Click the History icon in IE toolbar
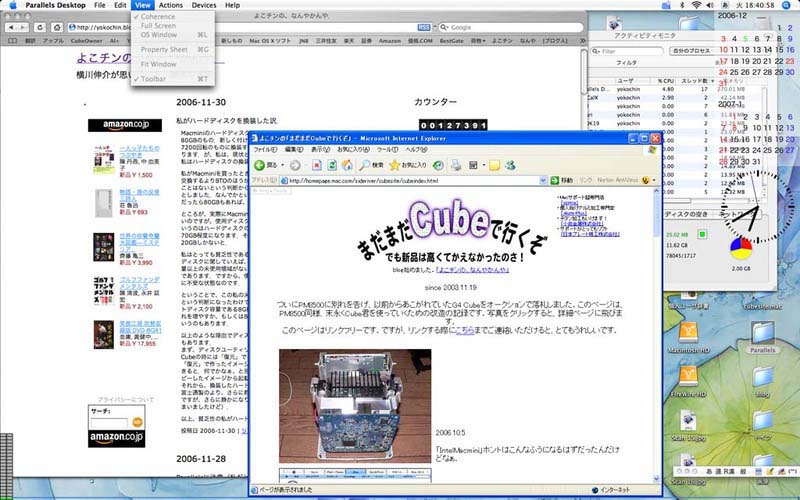 click(438, 165)
